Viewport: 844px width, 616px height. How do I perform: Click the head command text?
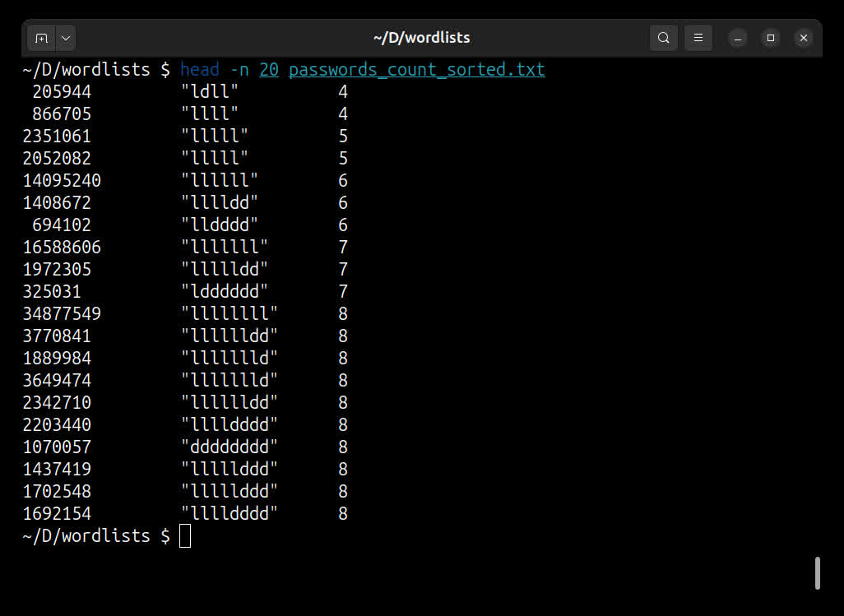click(199, 70)
